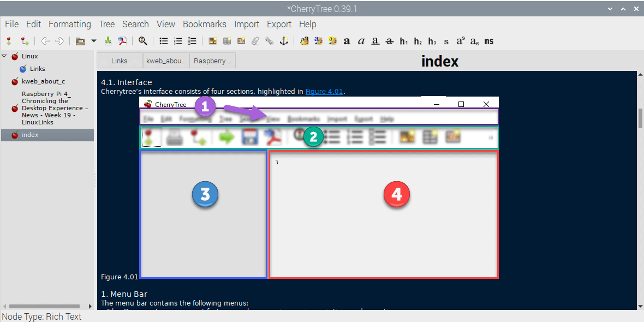Viewport: 644px width, 323px height.
Task: Open the Import menu
Action: [x=247, y=24]
